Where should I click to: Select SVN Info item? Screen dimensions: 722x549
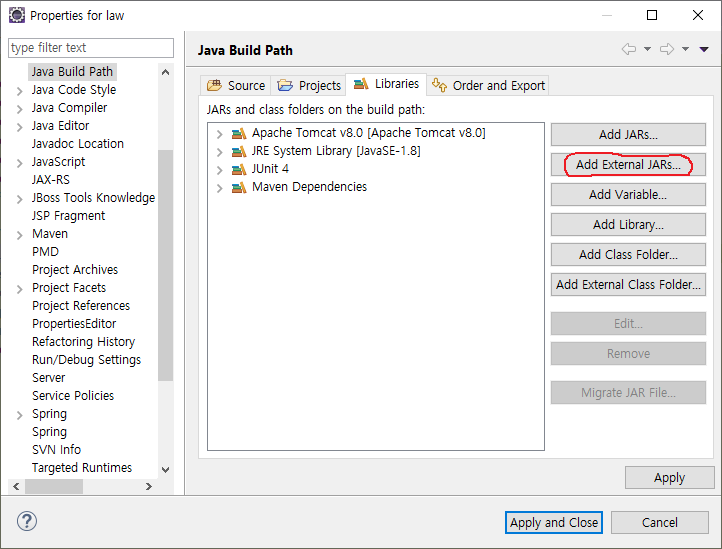tap(57, 449)
